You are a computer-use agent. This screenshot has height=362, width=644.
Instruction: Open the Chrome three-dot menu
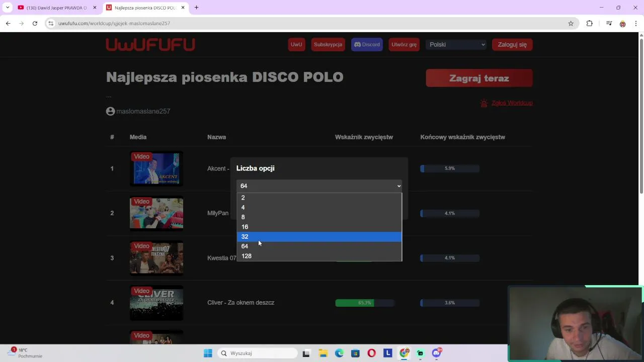tap(636, 23)
